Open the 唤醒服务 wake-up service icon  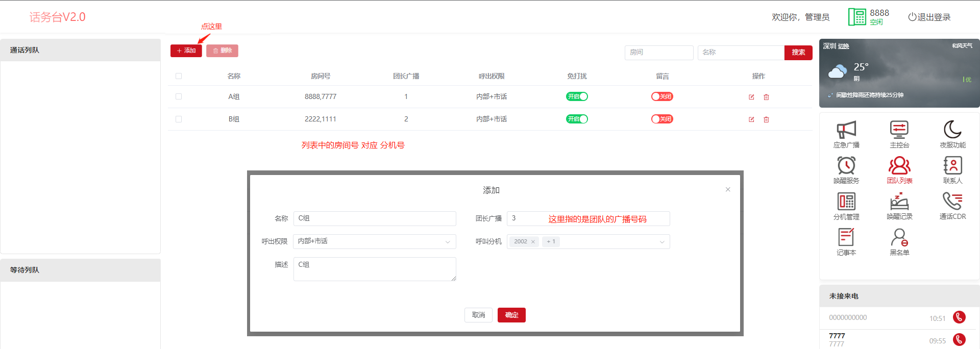[846, 170]
